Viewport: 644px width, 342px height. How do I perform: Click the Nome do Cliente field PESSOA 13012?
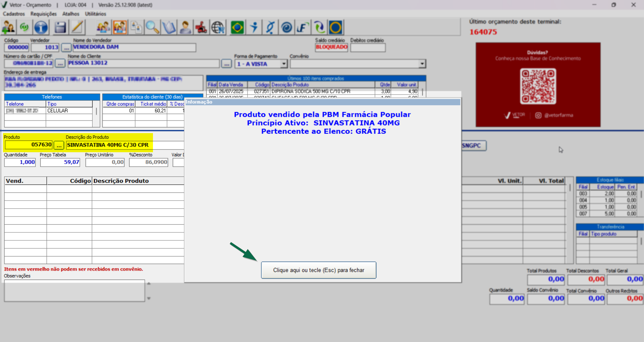coord(144,63)
